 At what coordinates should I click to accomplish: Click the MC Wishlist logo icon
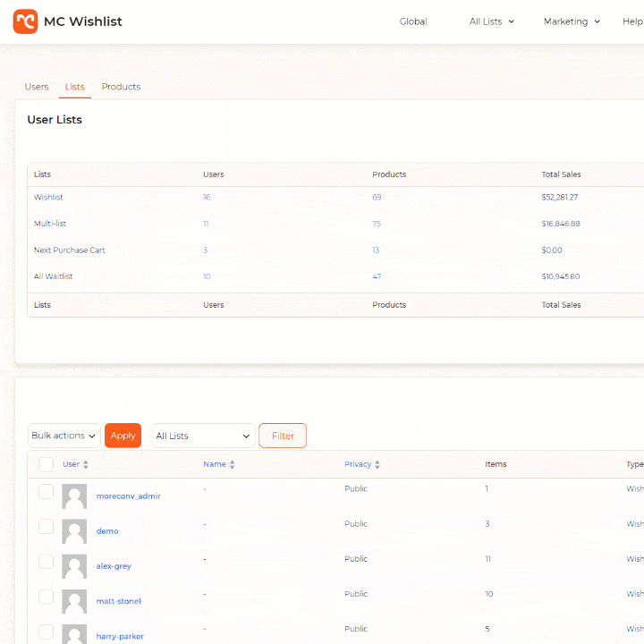(x=25, y=21)
